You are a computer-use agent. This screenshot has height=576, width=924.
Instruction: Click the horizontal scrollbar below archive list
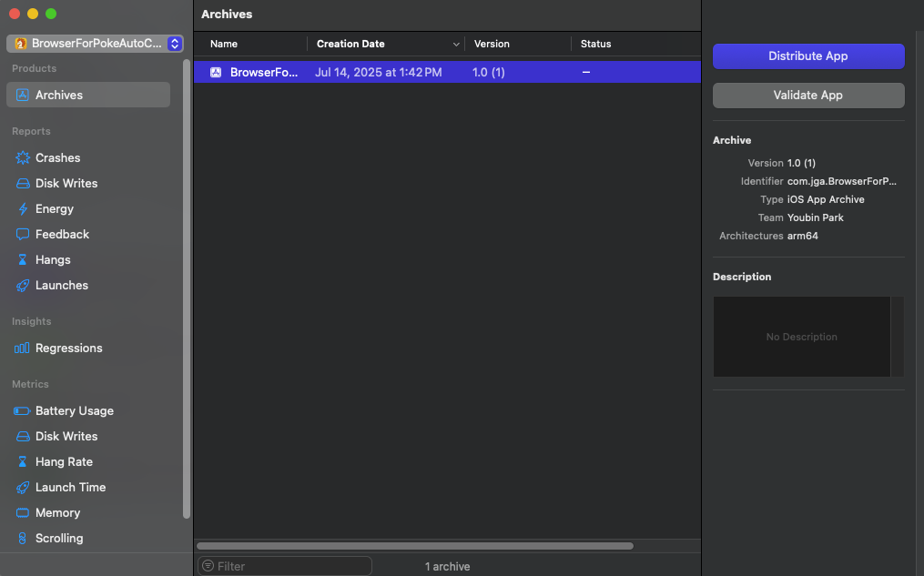tap(415, 546)
